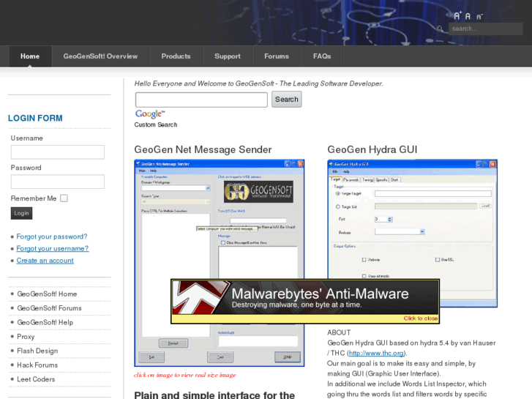The height and width of the screenshot is (399, 532).
Task: Click the Google custom search text field
Action: point(201,100)
